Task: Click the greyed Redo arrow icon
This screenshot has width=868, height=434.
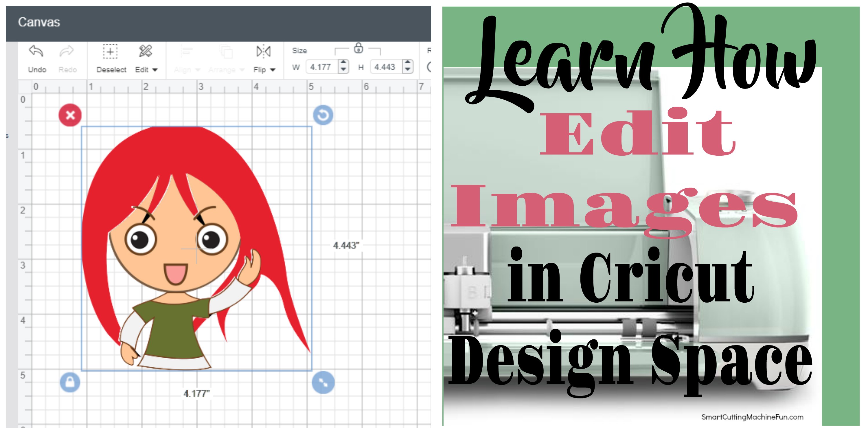Action: [x=66, y=51]
